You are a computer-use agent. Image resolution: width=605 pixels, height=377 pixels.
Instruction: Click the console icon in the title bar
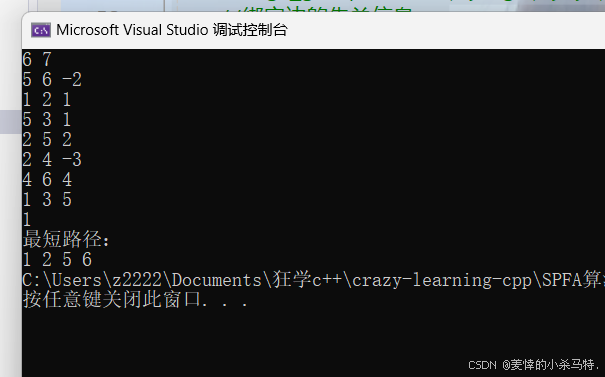(41, 30)
